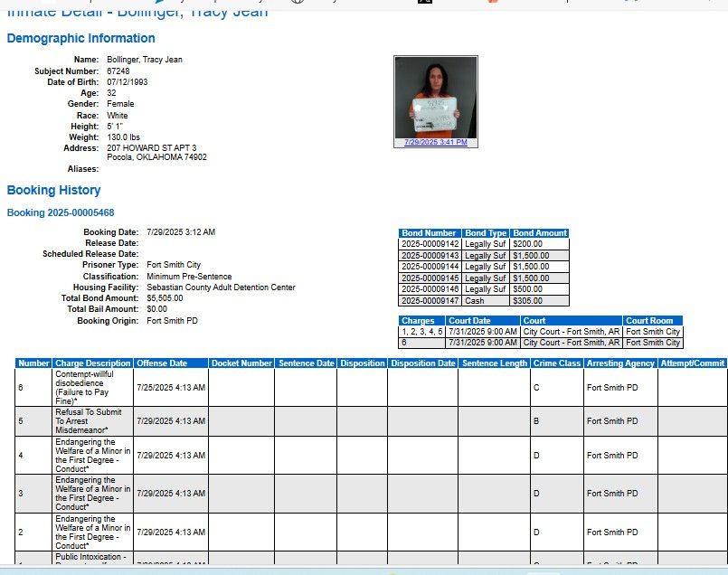Image resolution: width=728 pixels, height=575 pixels.
Task: Click the booking date 7/29/2025 3:12 AM
Action: pos(181,232)
